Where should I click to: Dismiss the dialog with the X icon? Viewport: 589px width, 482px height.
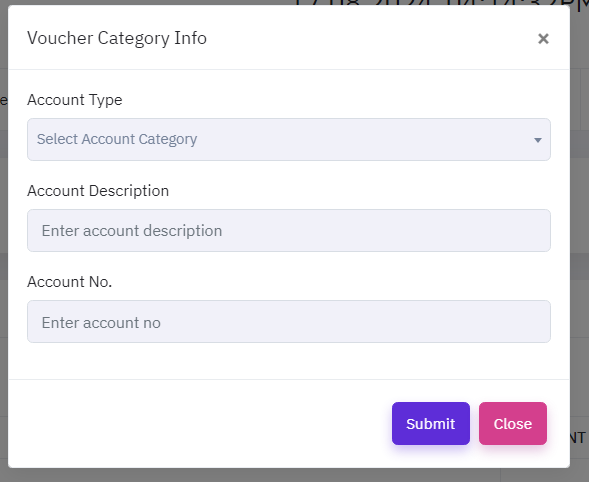coord(543,38)
